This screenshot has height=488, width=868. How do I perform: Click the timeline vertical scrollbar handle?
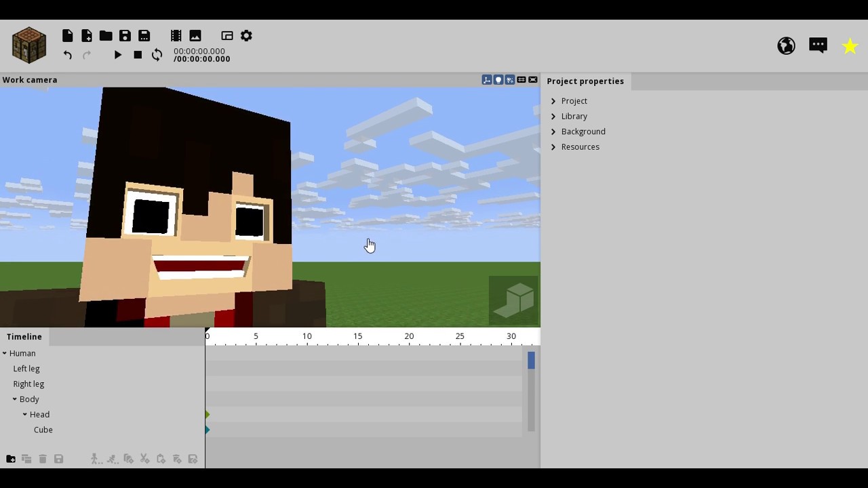click(531, 360)
